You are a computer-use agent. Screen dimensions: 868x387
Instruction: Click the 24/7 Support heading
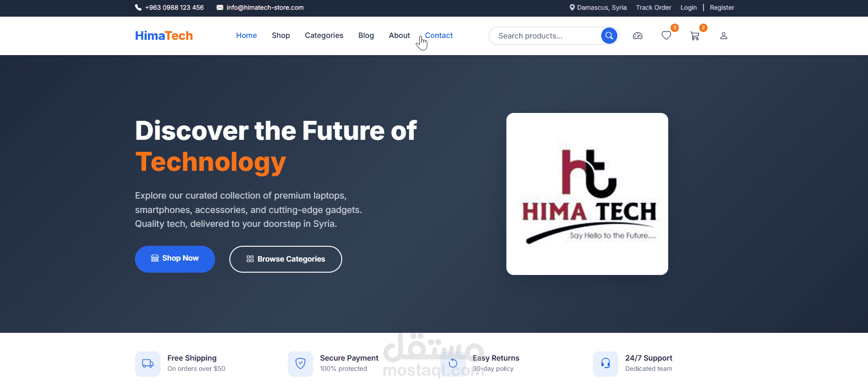click(649, 358)
